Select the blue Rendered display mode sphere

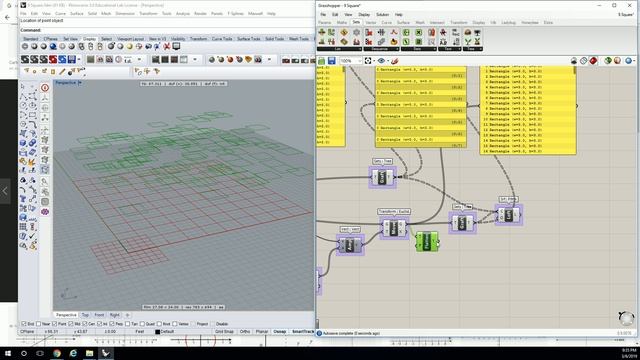pos(53,47)
